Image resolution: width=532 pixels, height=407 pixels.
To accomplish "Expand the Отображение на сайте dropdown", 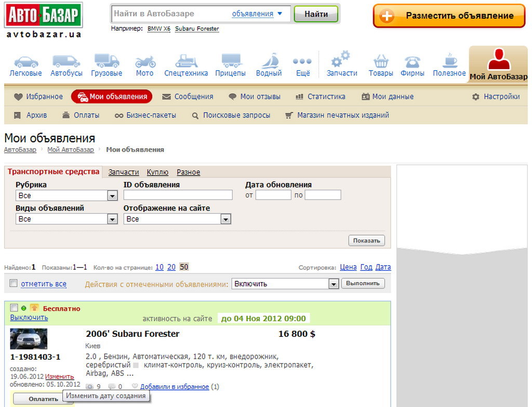I will pyautogui.click(x=225, y=219).
